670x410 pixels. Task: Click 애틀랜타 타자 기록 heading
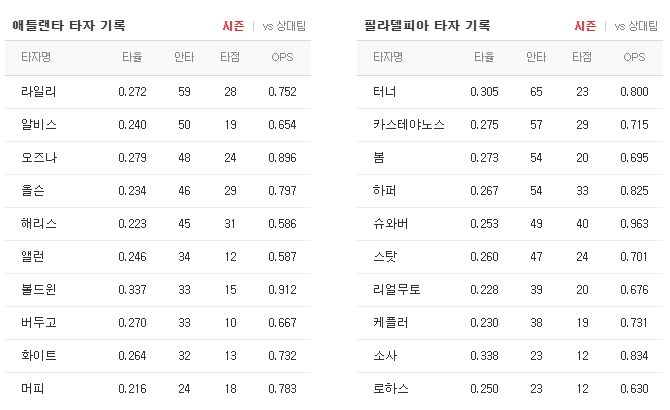coord(69,26)
